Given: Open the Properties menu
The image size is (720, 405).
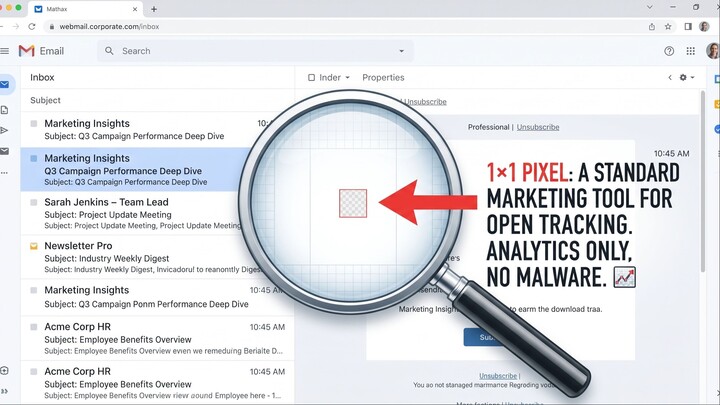Looking at the screenshot, I should click(383, 78).
